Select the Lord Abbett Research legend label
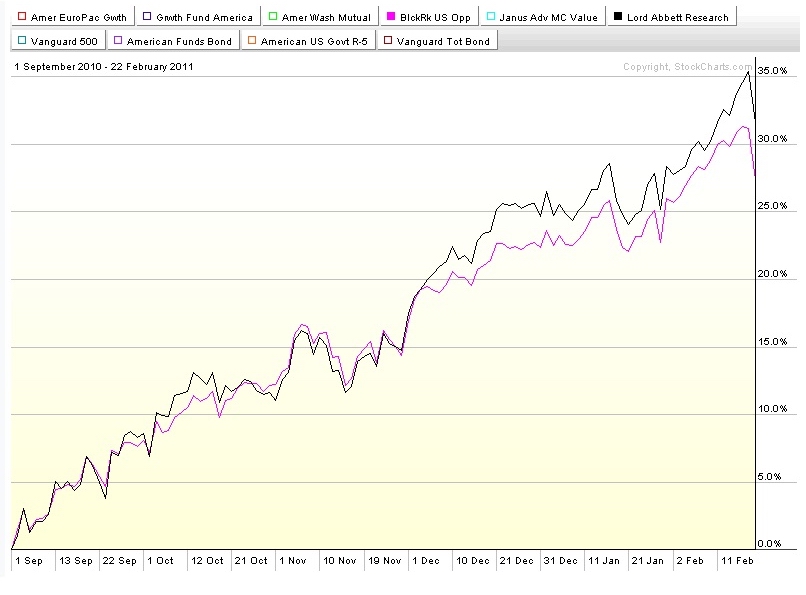 click(678, 17)
